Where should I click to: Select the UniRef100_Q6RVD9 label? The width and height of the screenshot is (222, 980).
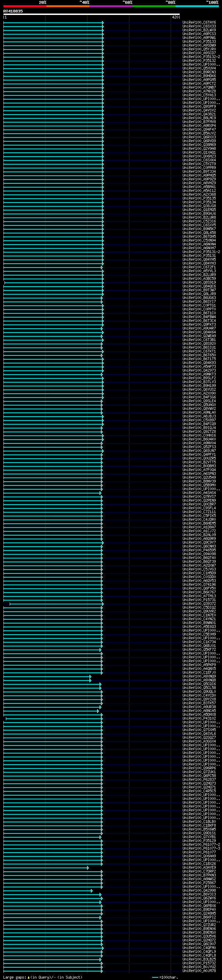coord(199,141)
